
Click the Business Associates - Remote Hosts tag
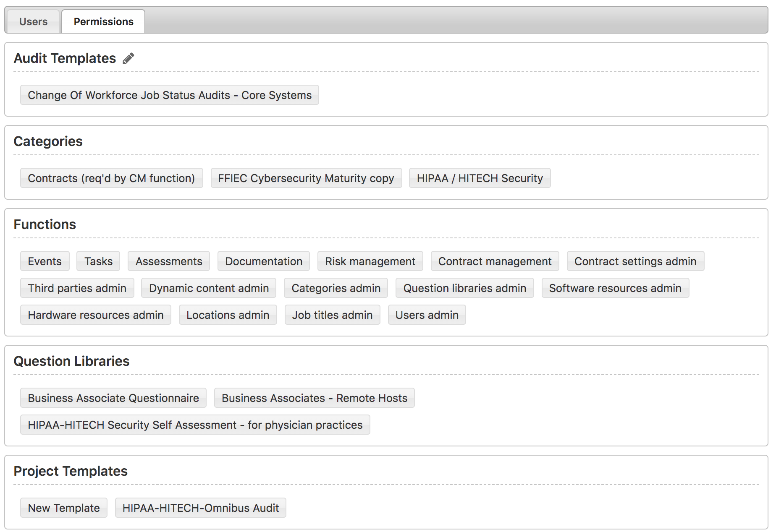(x=314, y=398)
